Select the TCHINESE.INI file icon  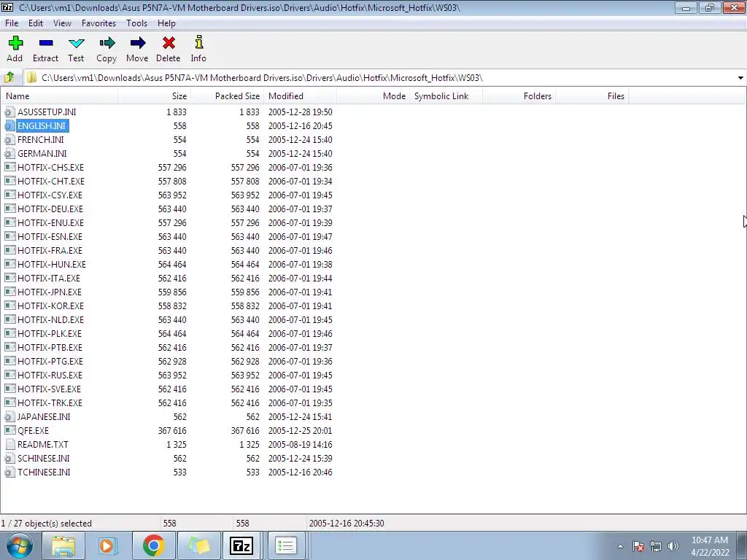point(9,472)
